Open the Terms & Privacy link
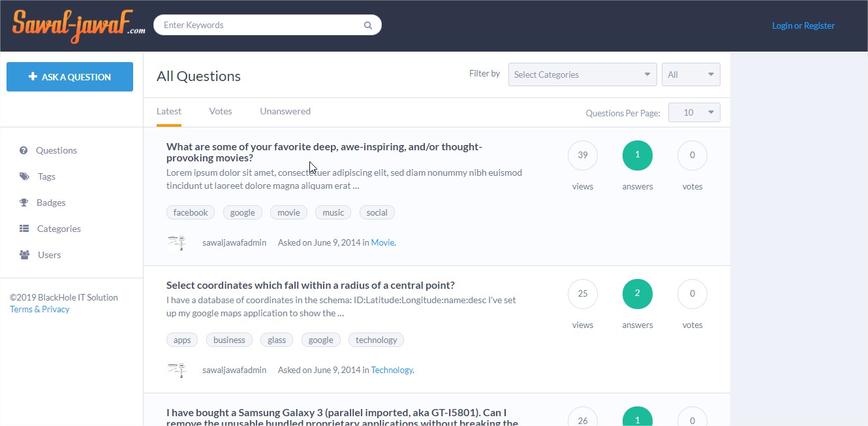Screen dimensions: 868x426 [40, 309]
